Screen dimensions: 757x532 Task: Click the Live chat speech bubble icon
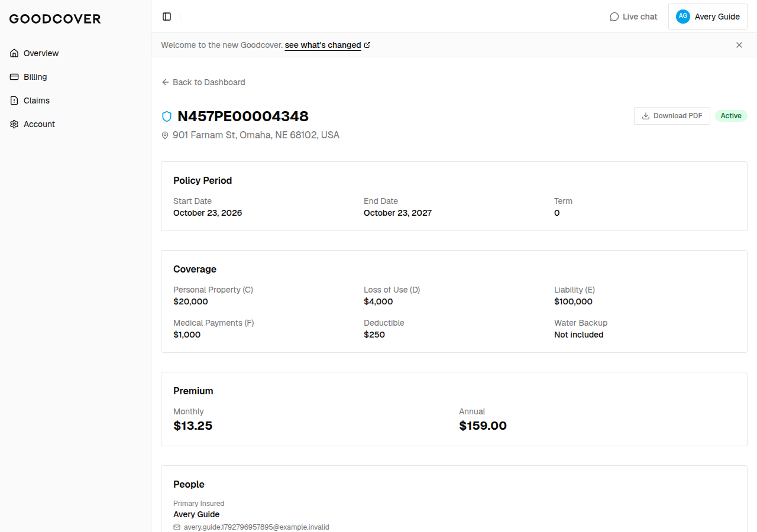pyautogui.click(x=614, y=17)
